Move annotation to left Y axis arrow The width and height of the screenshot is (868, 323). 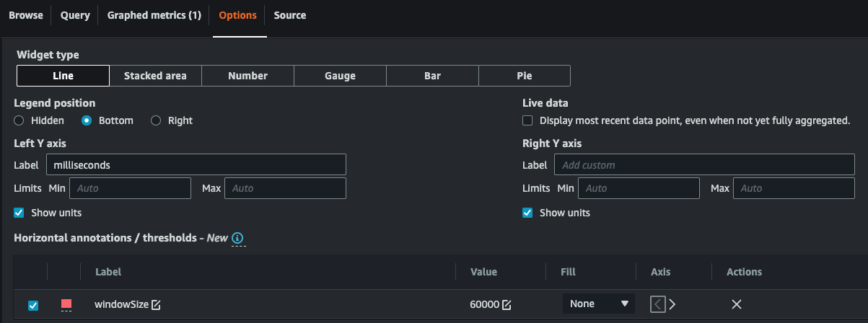coord(657,304)
